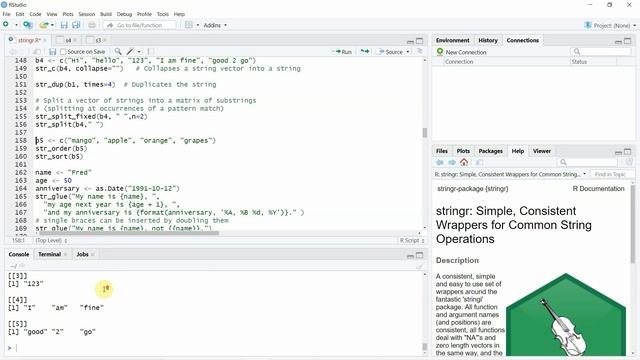Viewport: 640px width, 360px height.
Task: Open the R Script file type dropdown
Action: (412, 240)
